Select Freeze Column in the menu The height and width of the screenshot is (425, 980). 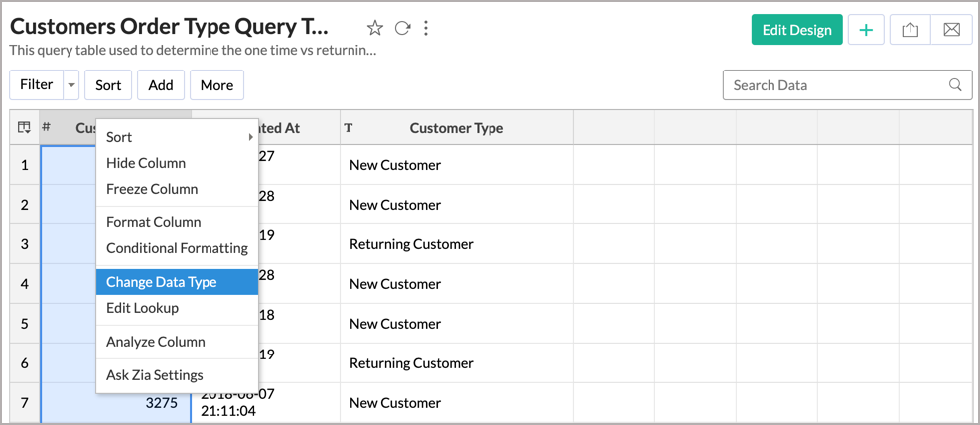pyautogui.click(x=152, y=189)
